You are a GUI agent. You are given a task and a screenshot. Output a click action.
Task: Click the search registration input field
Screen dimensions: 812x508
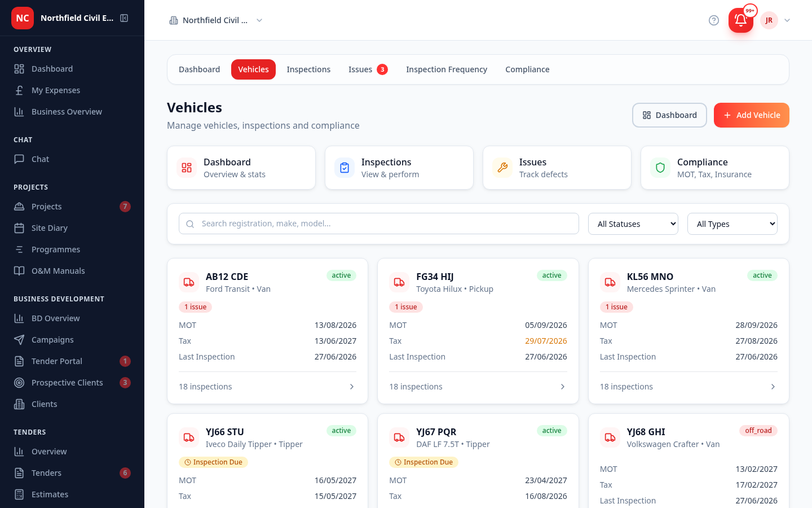pyautogui.click(x=379, y=224)
